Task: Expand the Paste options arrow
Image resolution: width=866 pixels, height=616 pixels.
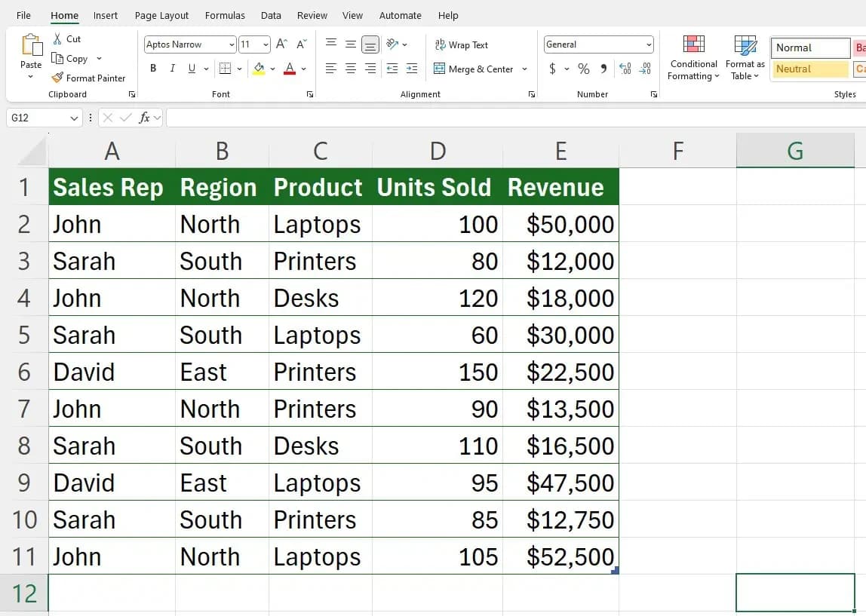Action: coord(31,77)
